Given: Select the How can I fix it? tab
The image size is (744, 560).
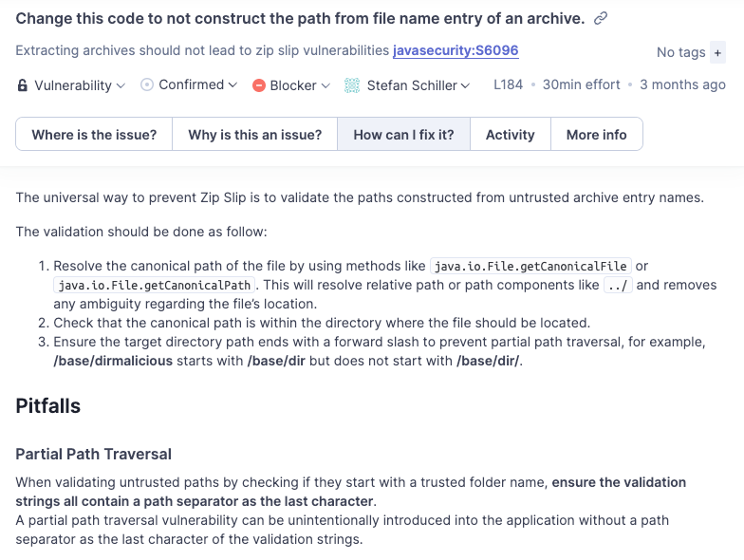Looking at the screenshot, I should coord(403,135).
